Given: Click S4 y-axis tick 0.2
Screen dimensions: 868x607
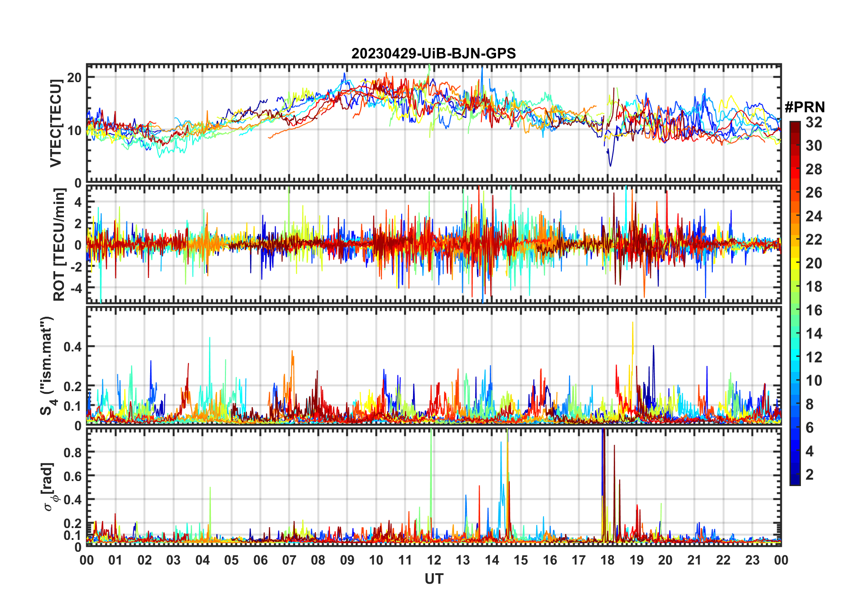Looking at the screenshot, I should click(73, 387).
